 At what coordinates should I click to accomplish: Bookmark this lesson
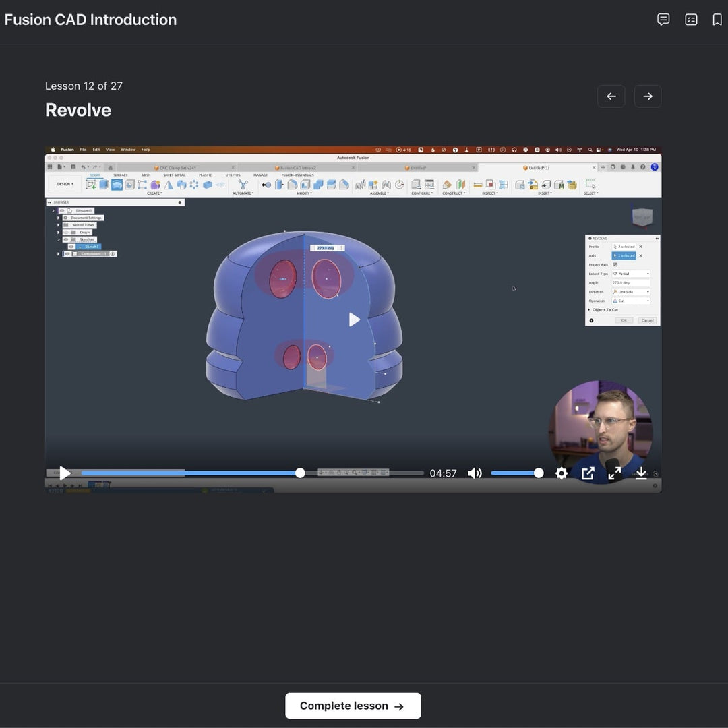717,20
